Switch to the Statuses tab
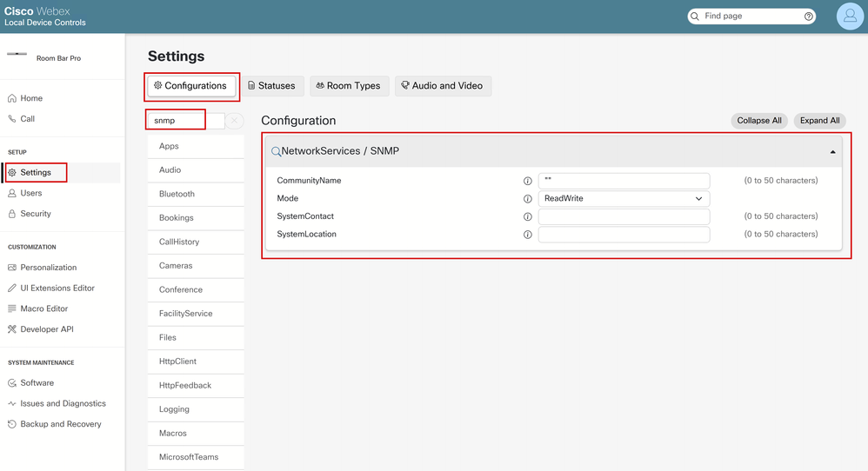Screen dimensions: 868x471 [x=272, y=86]
